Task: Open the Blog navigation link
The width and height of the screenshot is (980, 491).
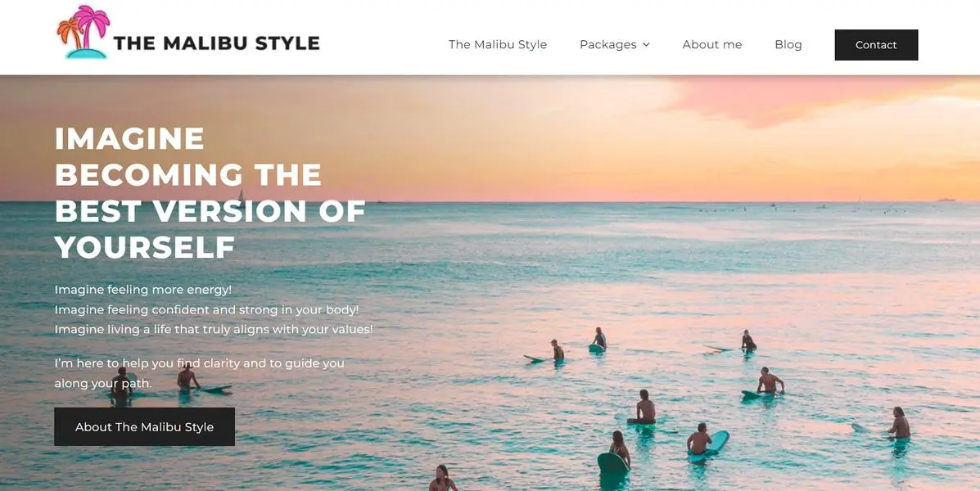Action: coord(788,44)
